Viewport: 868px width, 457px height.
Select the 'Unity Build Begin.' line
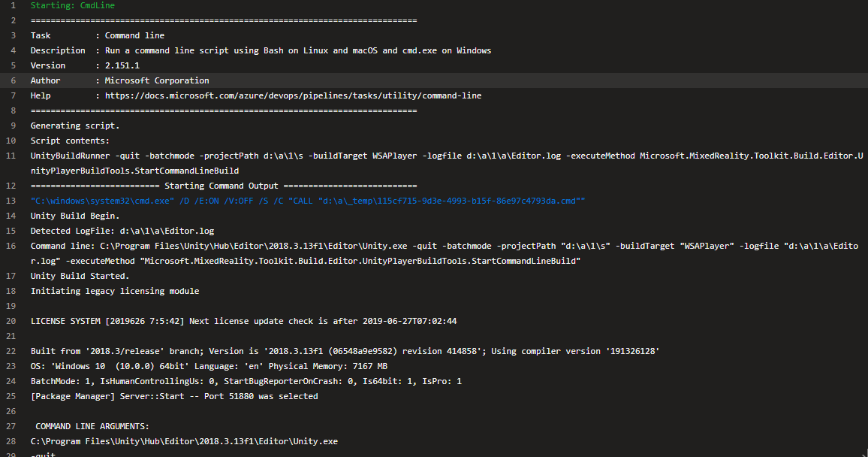tap(75, 216)
